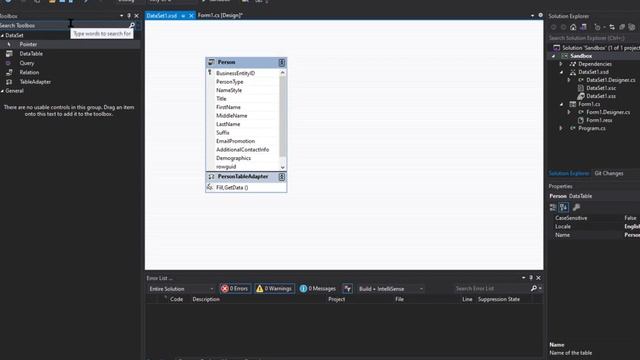Collapse the Person table chevron

point(282,62)
